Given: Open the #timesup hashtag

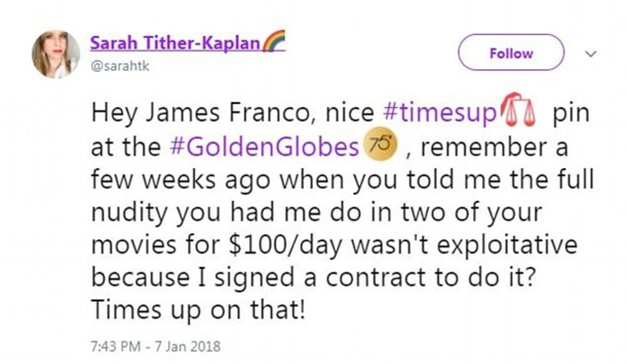Looking at the screenshot, I should click(438, 113).
